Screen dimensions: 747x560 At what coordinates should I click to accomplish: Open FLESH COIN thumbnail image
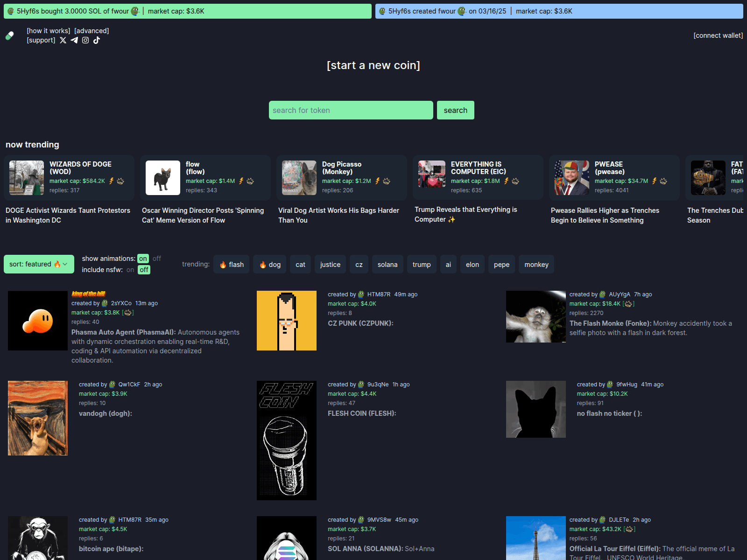point(287,441)
